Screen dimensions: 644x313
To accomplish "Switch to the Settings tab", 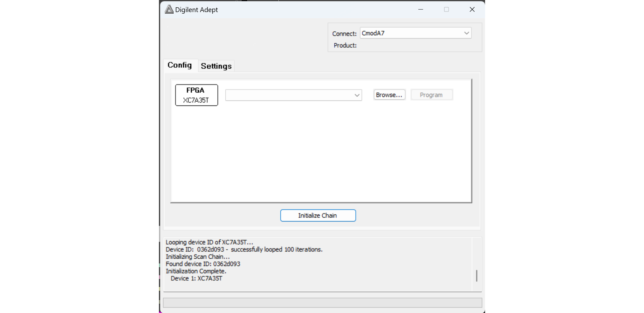I will (x=216, y=66).
